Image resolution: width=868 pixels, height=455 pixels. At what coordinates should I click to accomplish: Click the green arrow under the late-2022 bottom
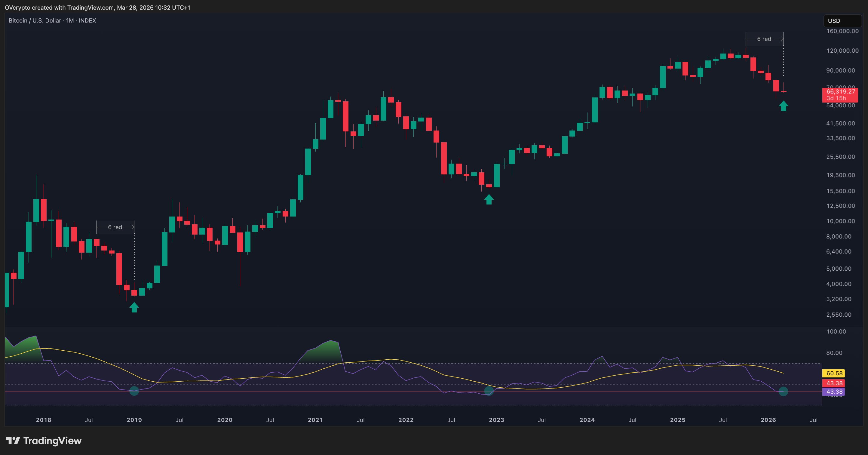(489, 199)
